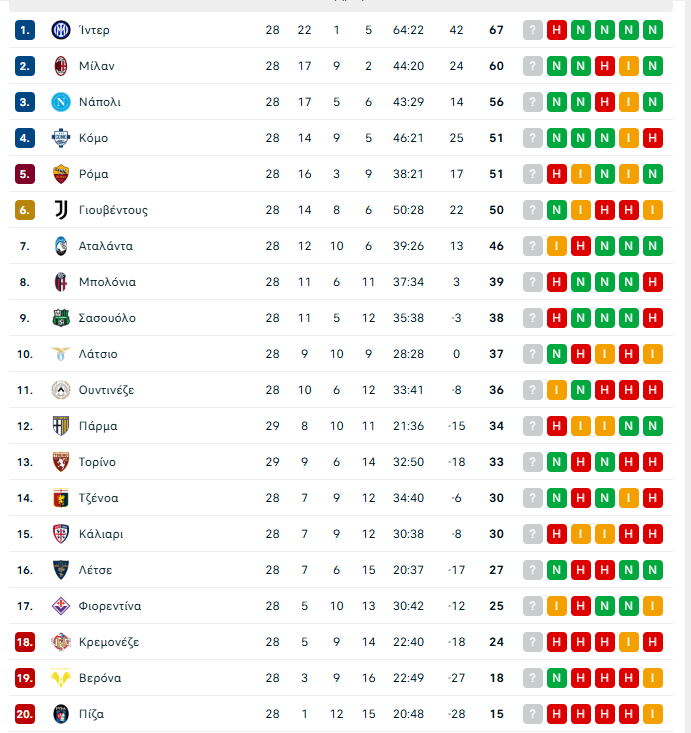The height and width of the screenshot is (733, 691).
Task: Click the Inter club crest icon
Action: click(61, 30)
